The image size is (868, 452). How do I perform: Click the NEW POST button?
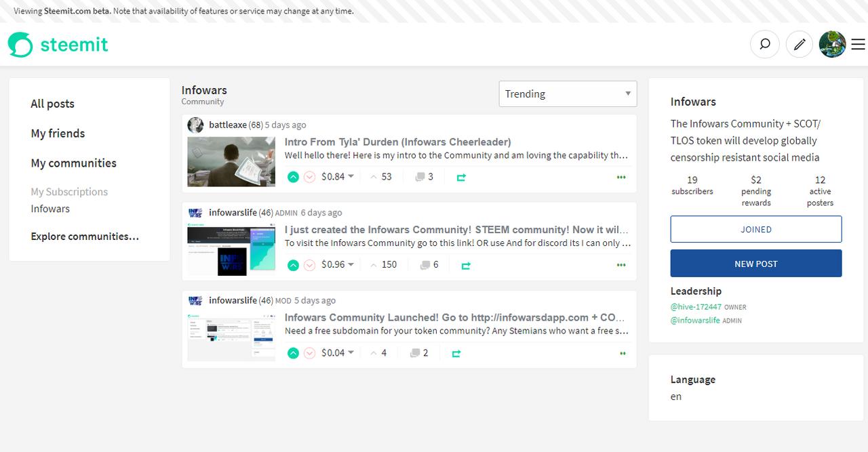[756, 264]
